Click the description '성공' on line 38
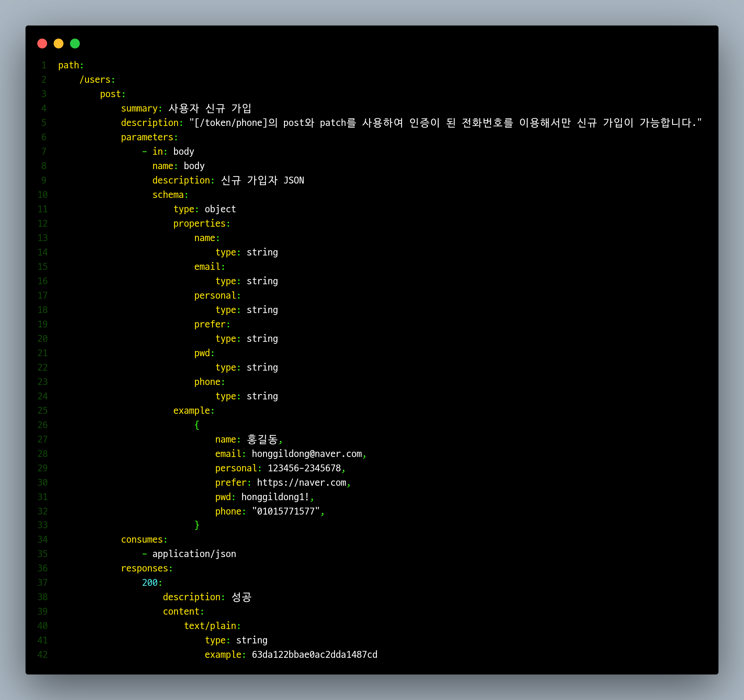 coord(241,597)
